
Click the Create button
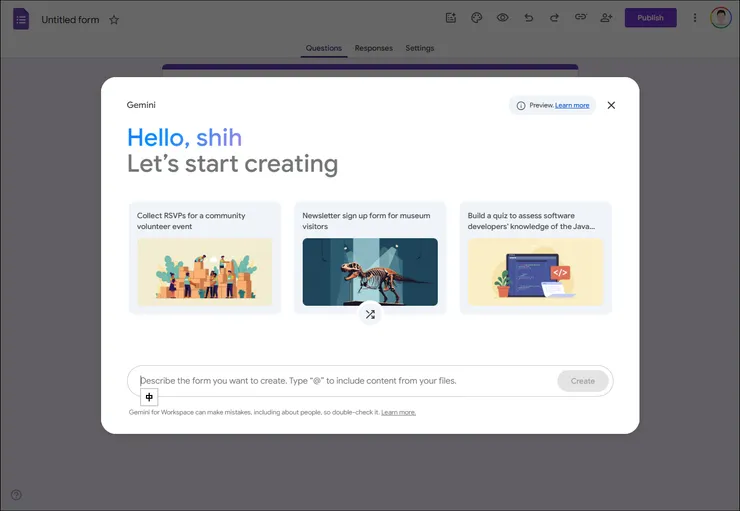(583, 381)
